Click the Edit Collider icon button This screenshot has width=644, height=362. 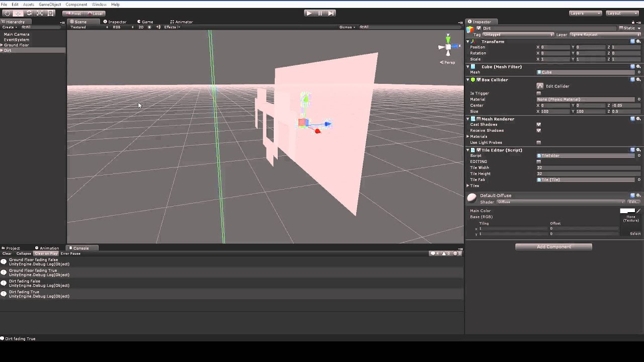pyautogui.click(x=540, y=86)
